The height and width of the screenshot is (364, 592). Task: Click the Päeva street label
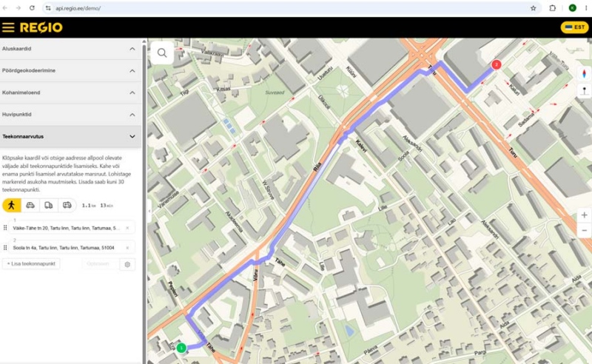[x=371, y=350]
